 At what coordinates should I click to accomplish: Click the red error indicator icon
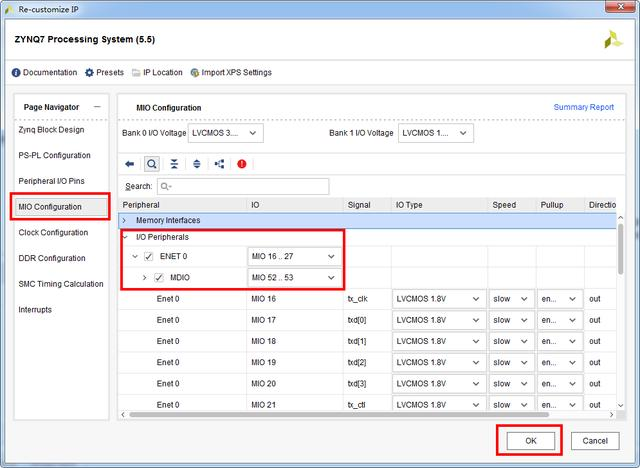[x=242, y=164]
